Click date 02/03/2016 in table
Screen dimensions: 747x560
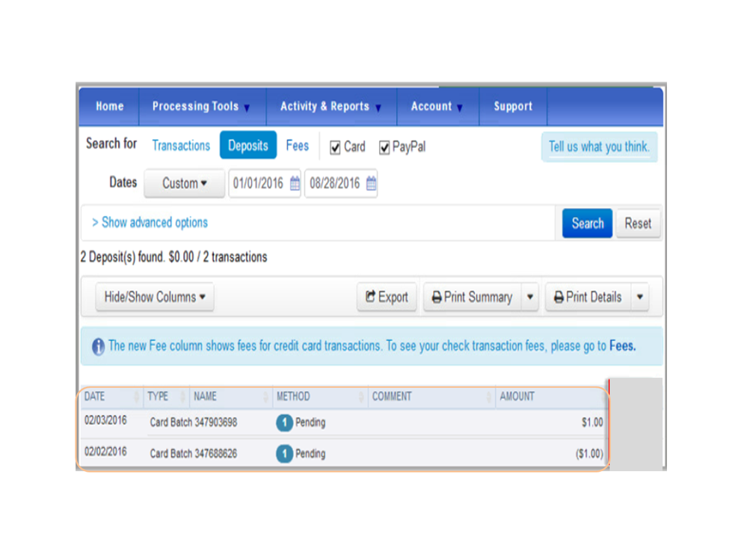click(105, 420)
